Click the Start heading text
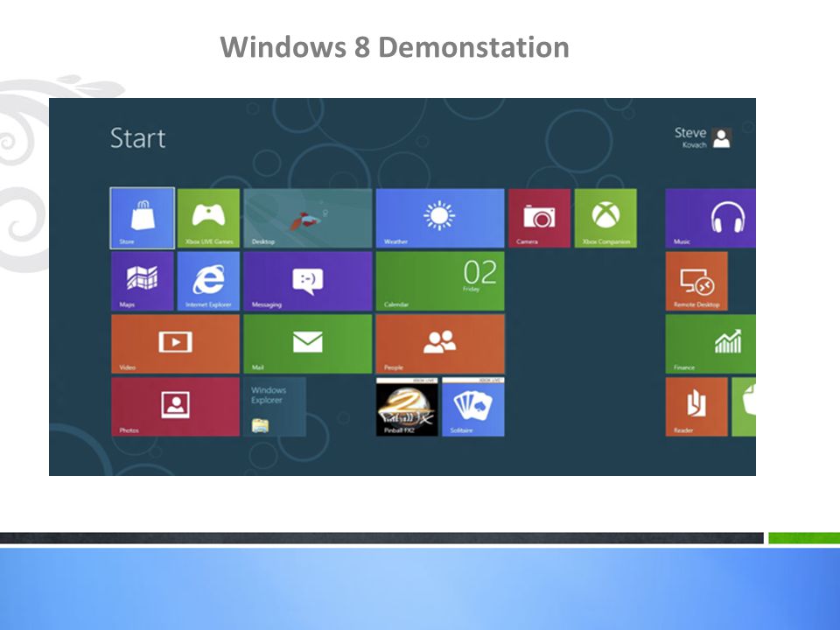Viewport: 840px width, 630px height. pyautogui.click(x=137, y=138)
